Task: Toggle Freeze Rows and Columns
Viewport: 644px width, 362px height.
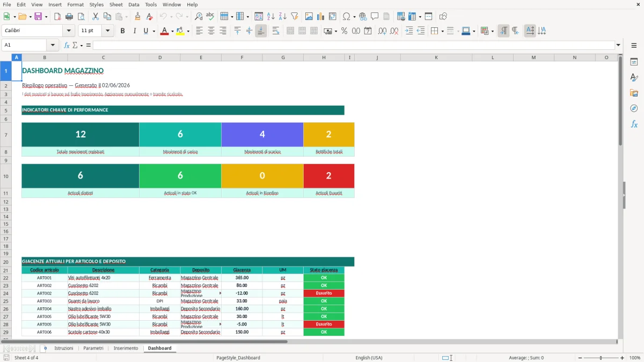Action: pyautogui.click(x=412, y=17)
